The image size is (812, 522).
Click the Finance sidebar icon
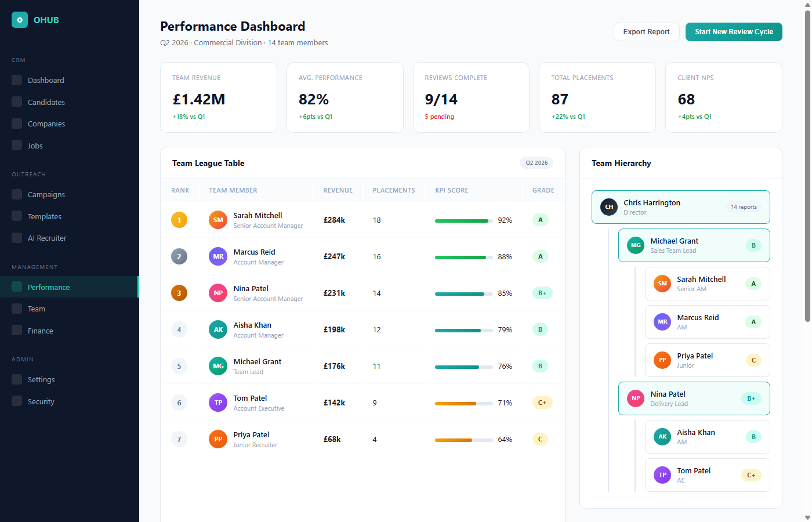pyautogui.click(x=17, y=331)
